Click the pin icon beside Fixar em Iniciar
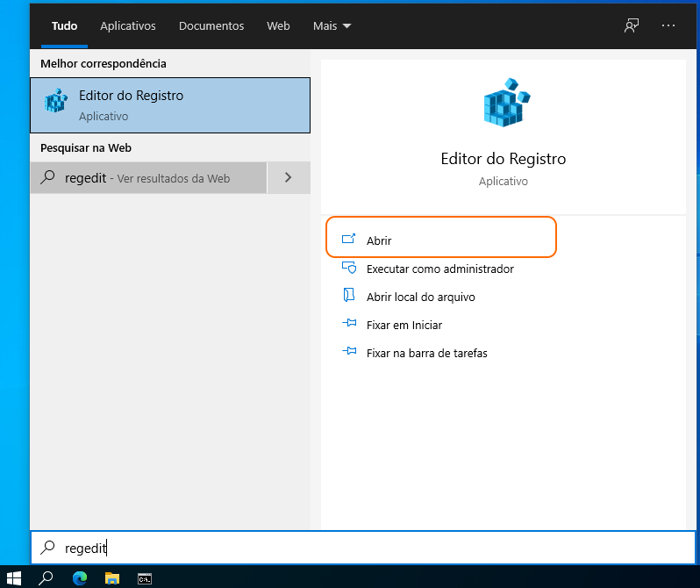Viewport: 700px width, 588px height. pyautogui.click(x=349, y=323)
